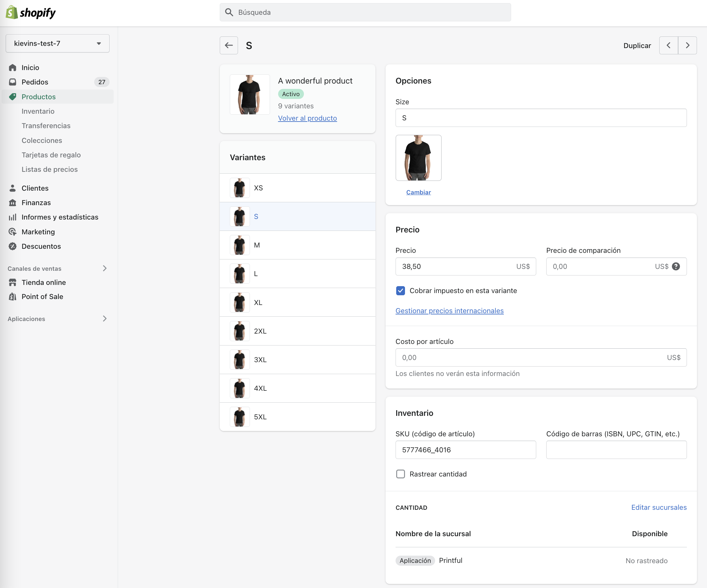Click the search magnifier icon

(229, 13)
